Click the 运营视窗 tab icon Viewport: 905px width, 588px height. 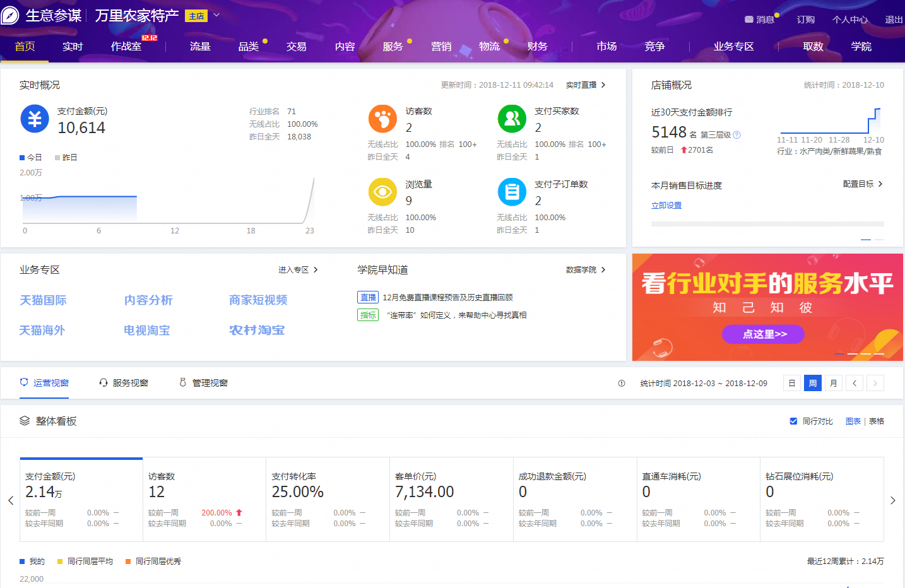click(x=24, y=382)
